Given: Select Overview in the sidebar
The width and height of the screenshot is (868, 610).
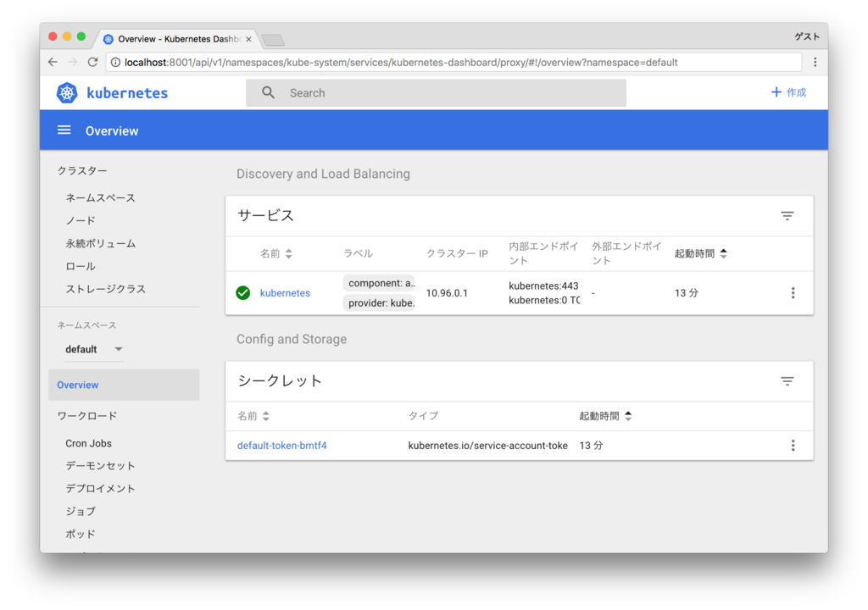Looking at the screenshot, I should pos(124,385).
